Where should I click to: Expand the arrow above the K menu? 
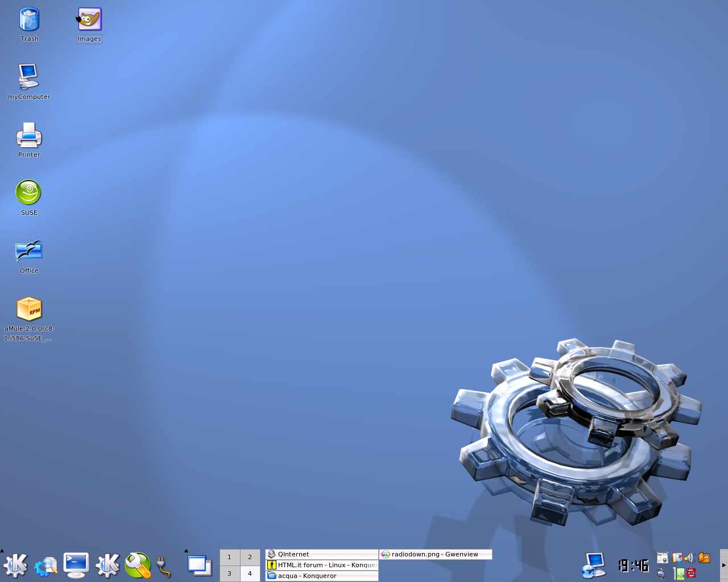tap(2, 551)
